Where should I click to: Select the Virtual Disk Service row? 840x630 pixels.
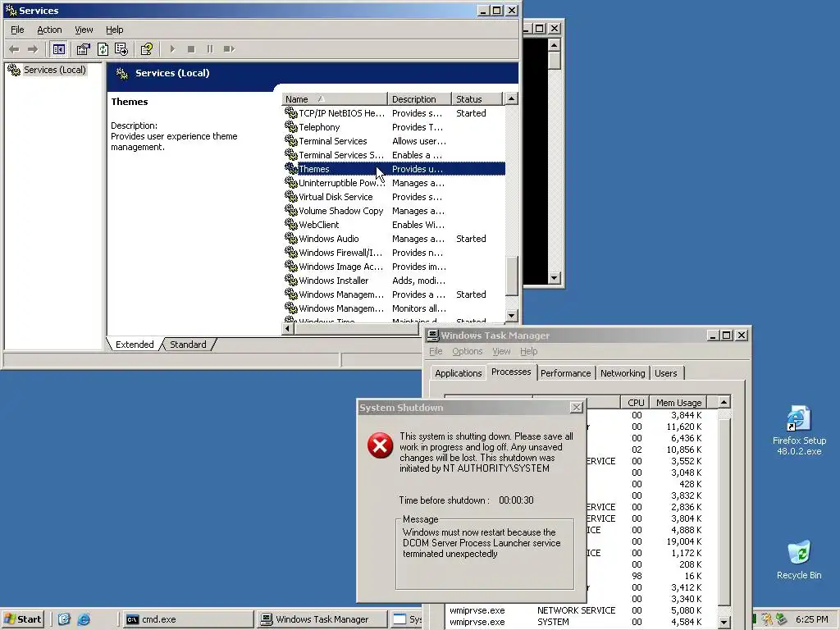(x=395, y=197)
